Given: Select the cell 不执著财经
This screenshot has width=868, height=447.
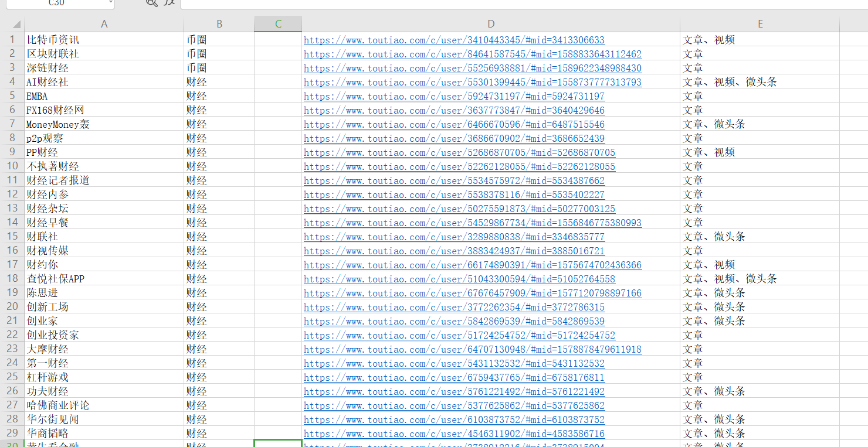Looking at the screenshot, I should pos(104,166).
